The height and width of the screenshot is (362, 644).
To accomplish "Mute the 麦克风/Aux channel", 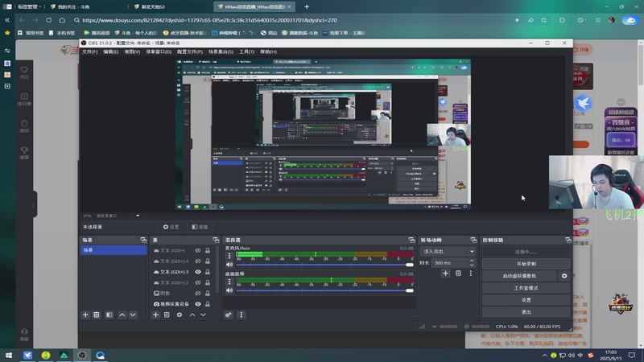I will click(x=229, y=265).
